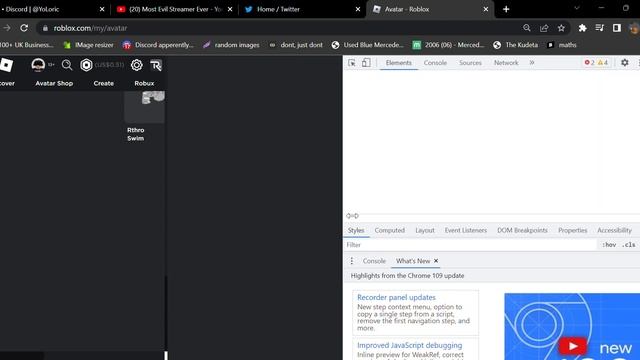Viewport: 640px width, 360px height.
Task: Toggle the :hov element state button
Action: 609,245
